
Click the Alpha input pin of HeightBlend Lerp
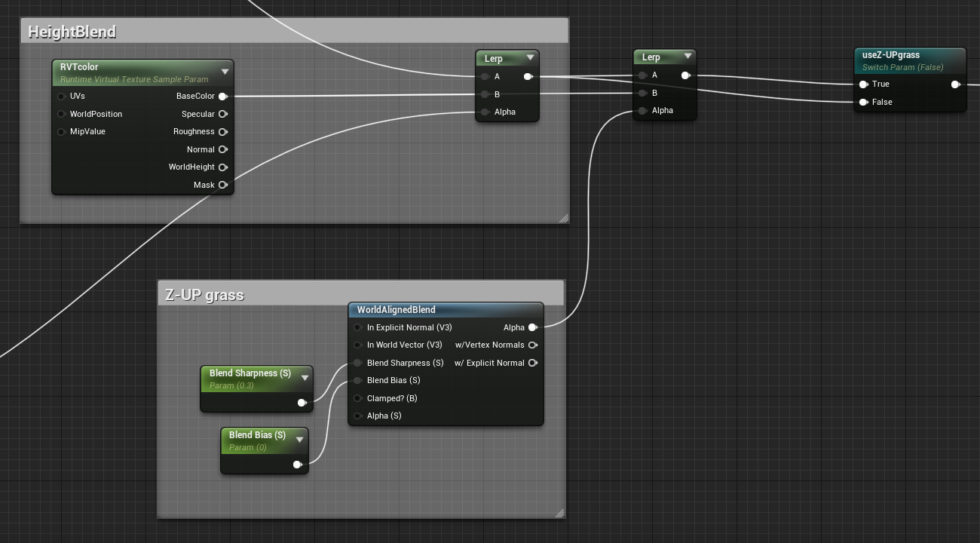pyautogui.click(x=485, y=112)
